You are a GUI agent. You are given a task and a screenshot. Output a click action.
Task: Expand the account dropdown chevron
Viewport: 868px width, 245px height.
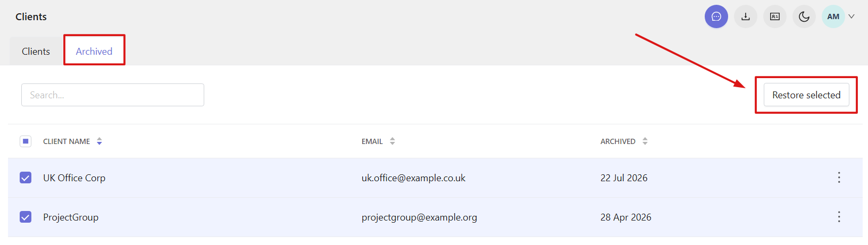(852, 16)
